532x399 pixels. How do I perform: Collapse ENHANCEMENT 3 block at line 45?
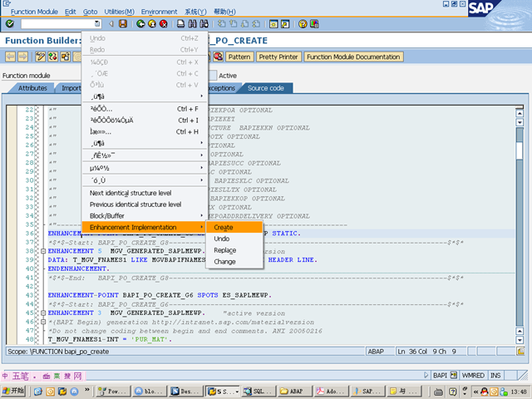[x=43, y=313]
